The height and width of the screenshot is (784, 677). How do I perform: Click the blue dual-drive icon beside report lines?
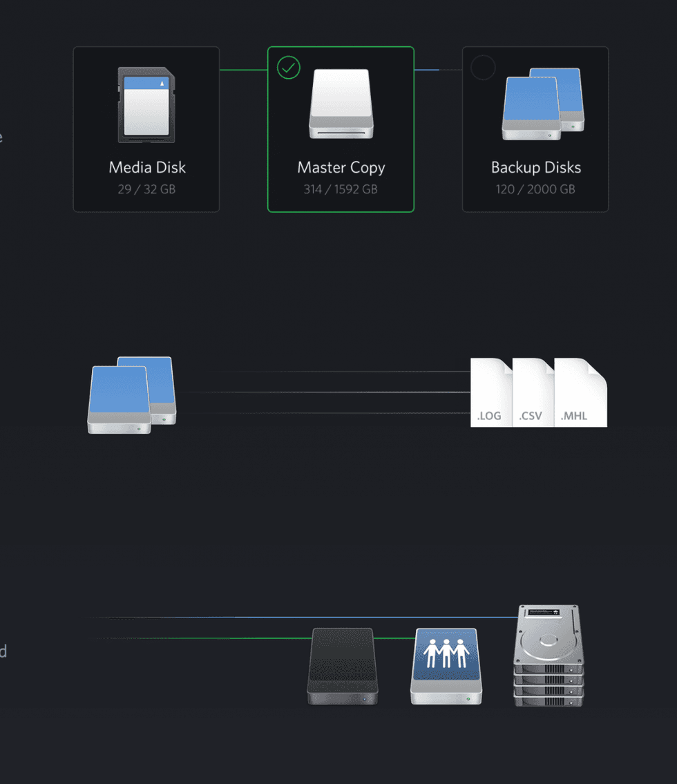tap(132, 394)
